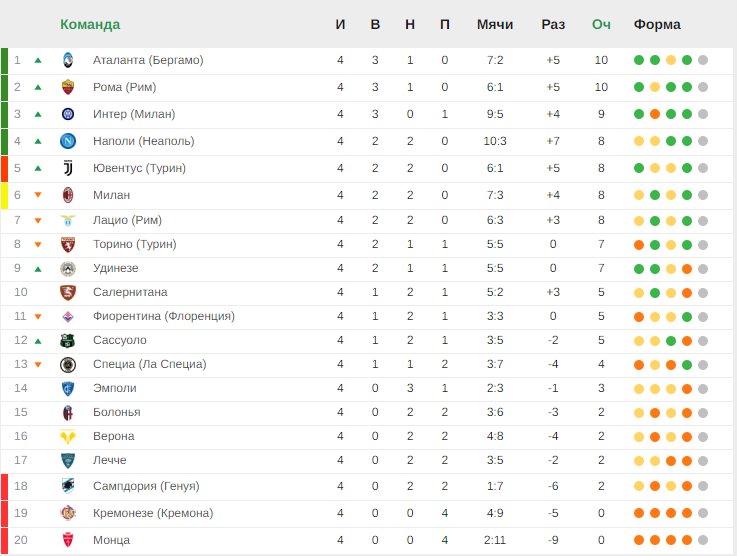Viewport: 737px width, 556px height.
Task: Open Монца team page link
Action: click(112, 540)
